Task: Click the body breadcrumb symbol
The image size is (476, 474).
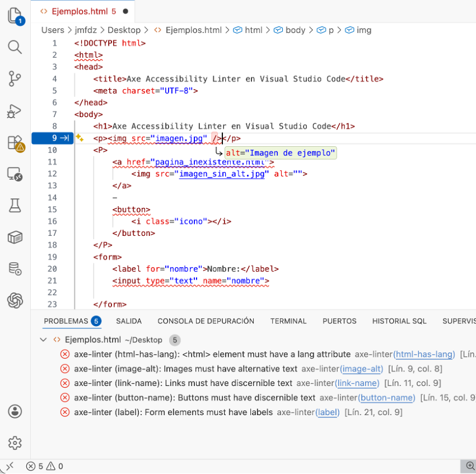Action: [x=290, y=30]
